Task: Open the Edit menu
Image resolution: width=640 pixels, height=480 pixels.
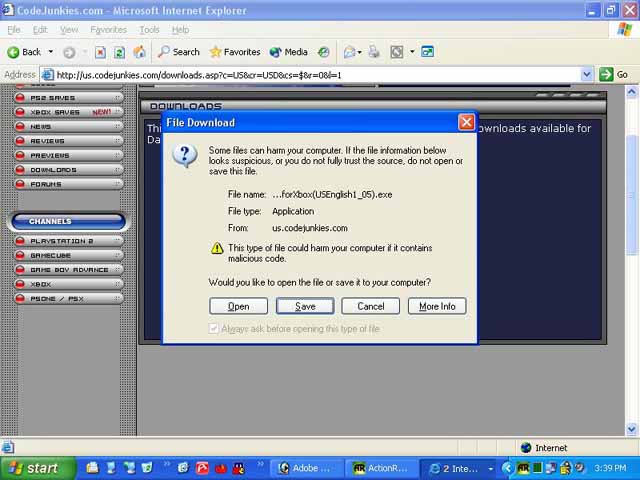Action: [x=40, y=30]
